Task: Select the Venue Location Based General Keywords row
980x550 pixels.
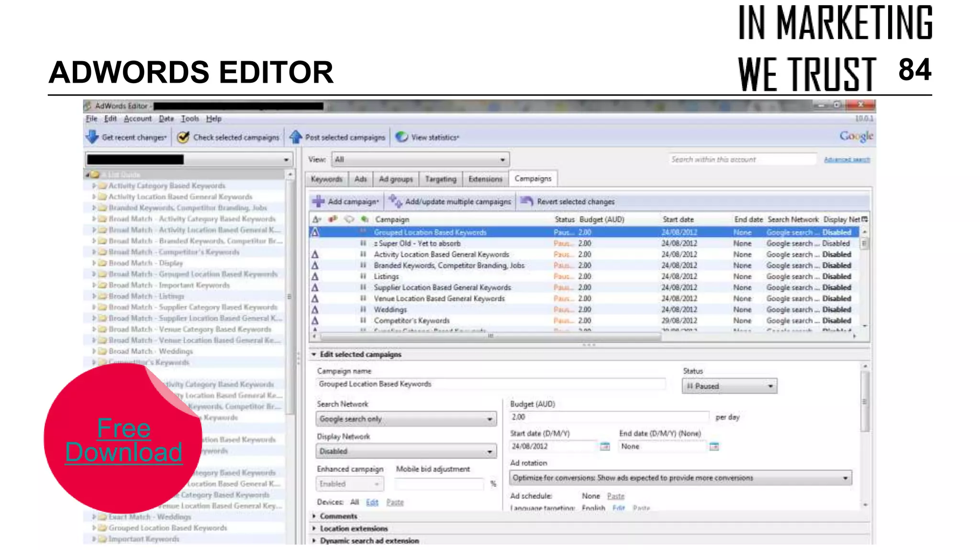Action: (x=584, y=298)
